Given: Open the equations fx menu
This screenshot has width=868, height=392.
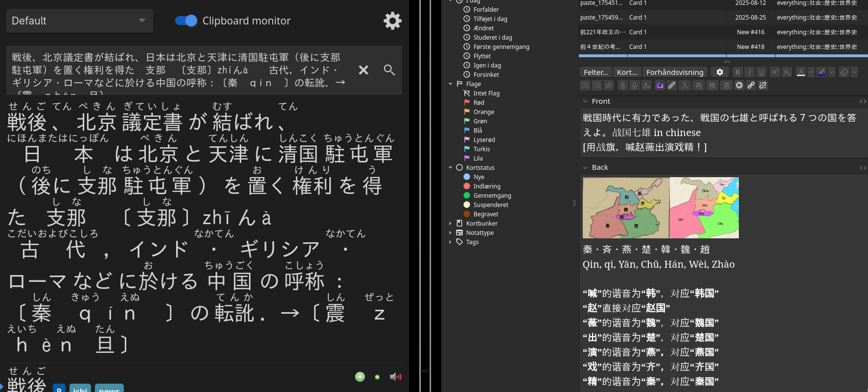Looking at the screenshot, I should pos(646,85).
